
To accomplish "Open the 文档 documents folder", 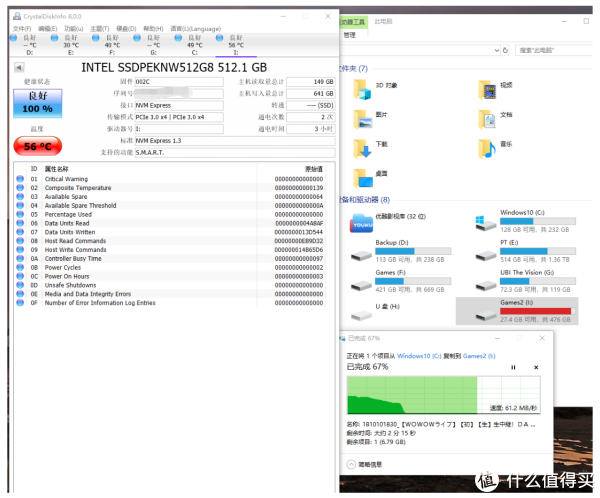I will [x=495, y=118].
